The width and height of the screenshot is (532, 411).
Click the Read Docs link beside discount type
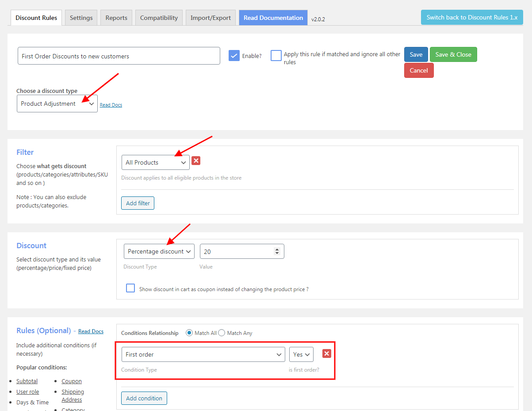click(x=111, y=105)
